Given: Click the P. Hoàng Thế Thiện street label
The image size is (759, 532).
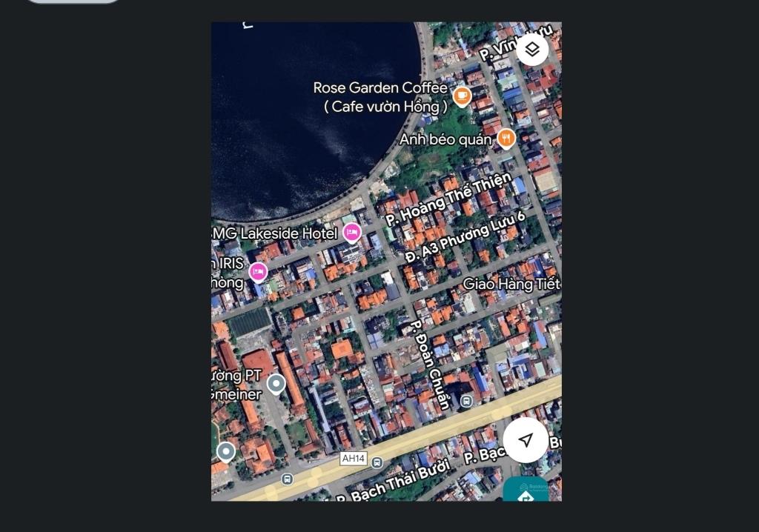Looking at the screenshot, I should [448, 199].
